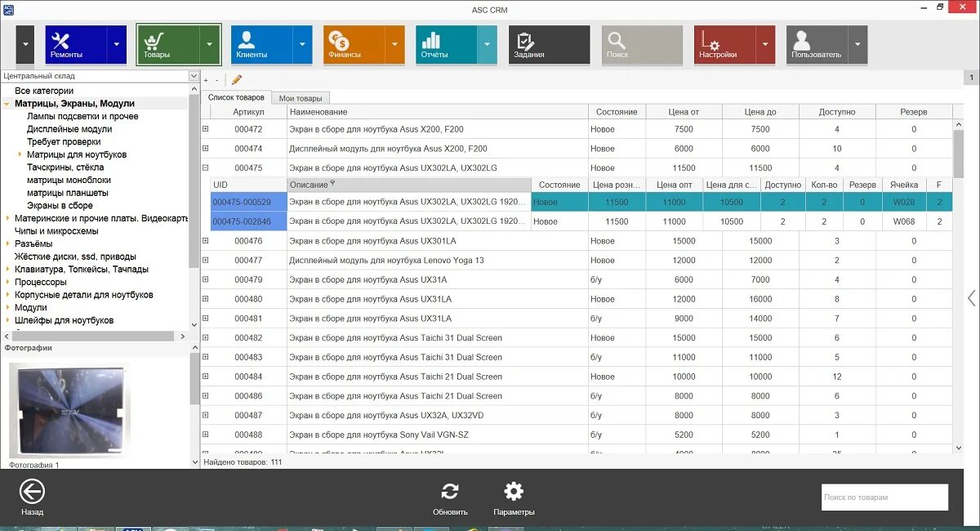Click the pencil edit icon in toolbar
Image resolution: width=980 pixels, height=531 pixels.
[x=237, y=79]
